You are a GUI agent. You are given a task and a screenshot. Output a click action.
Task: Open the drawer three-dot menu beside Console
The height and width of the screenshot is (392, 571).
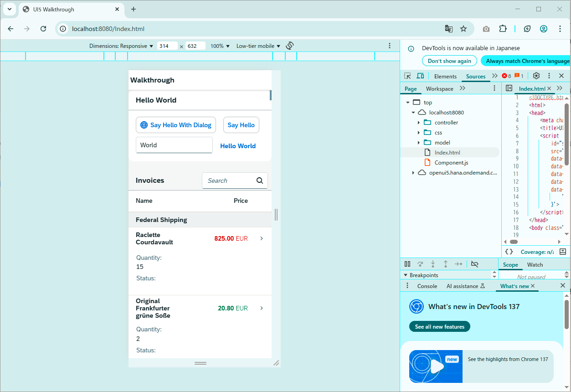click(407, 286)
